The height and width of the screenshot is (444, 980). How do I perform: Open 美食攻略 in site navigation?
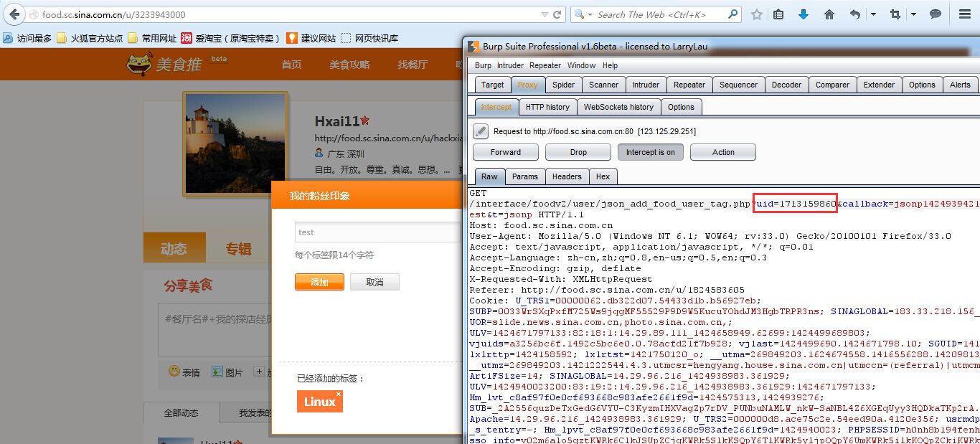click(349, 65)
